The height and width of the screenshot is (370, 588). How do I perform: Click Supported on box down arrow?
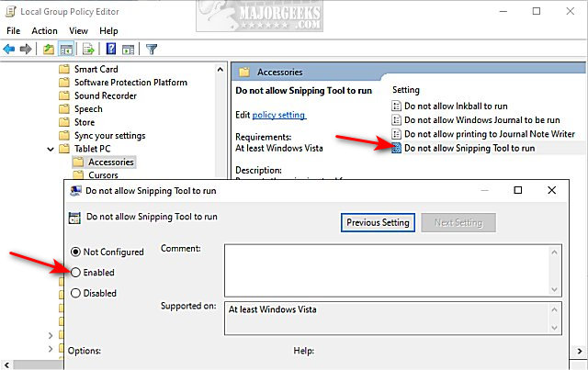coord(555,328)
